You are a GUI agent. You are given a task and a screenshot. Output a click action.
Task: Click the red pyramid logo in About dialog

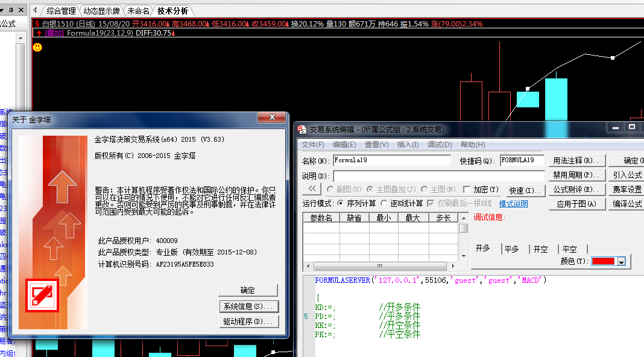[41, 295]
